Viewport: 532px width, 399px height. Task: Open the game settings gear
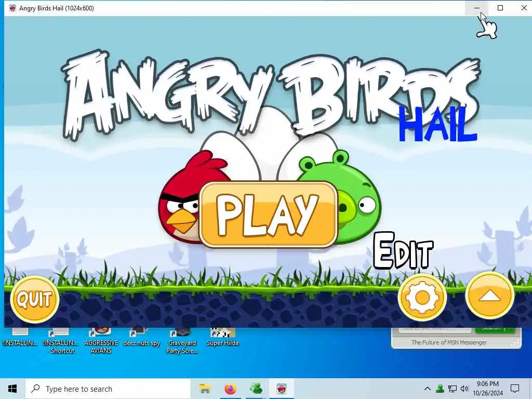[x=422, y=298]
